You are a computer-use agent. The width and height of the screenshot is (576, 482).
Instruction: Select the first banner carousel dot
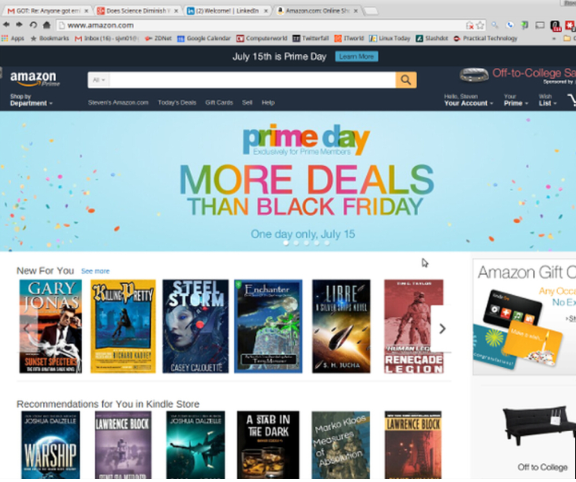(286, 243)
